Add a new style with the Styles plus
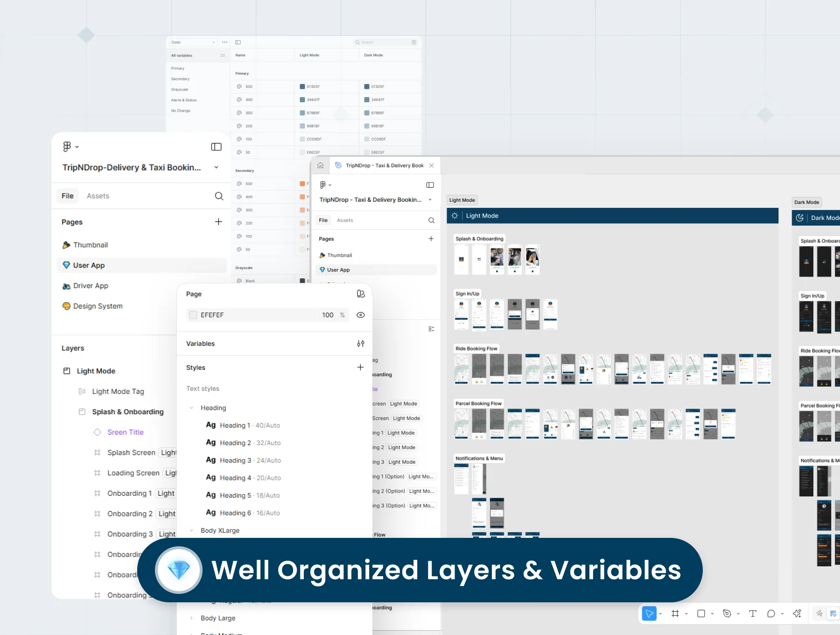840x635 pixels. tap(360, 367)
